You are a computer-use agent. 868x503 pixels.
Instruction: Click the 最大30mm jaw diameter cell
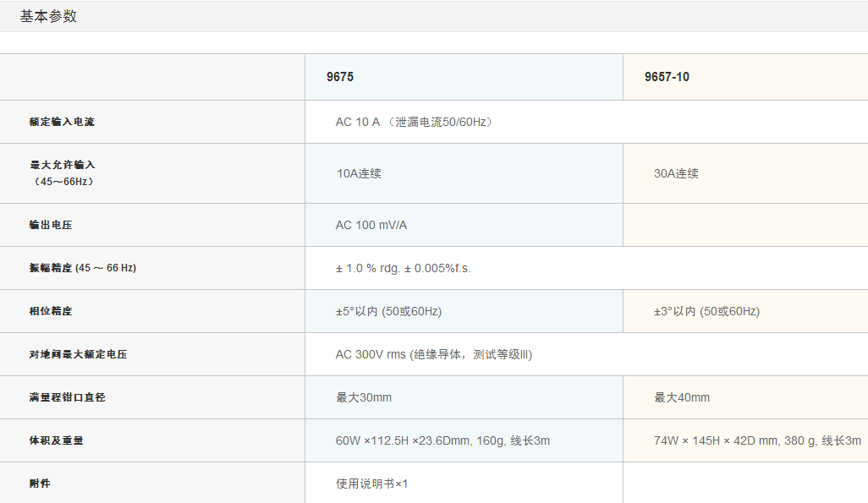click(x=364, y=397)
